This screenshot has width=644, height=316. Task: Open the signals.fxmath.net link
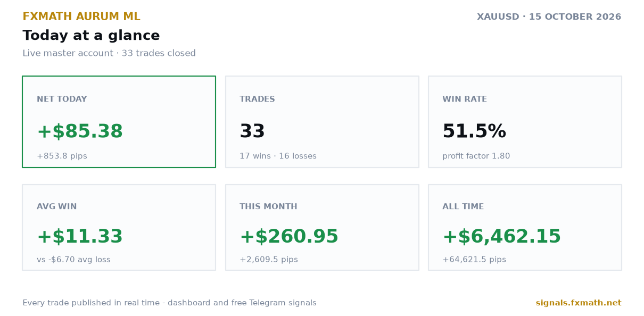point(579,303)
